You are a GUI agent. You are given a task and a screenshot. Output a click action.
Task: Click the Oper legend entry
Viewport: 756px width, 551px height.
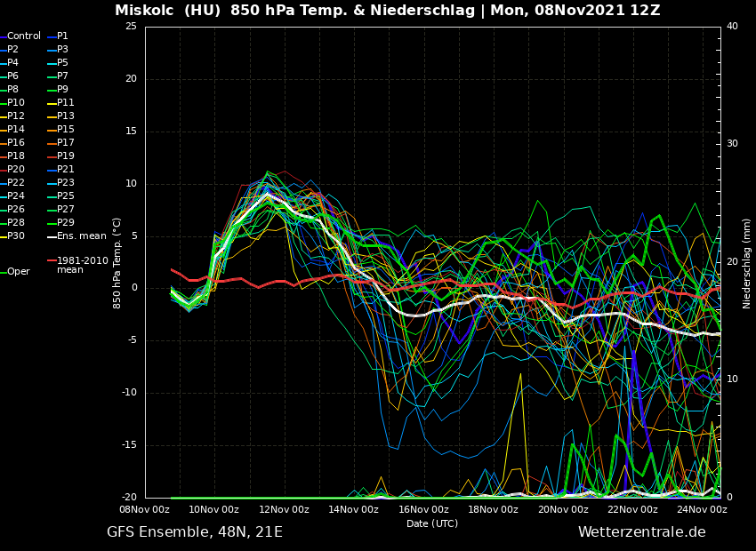[18, 272]
